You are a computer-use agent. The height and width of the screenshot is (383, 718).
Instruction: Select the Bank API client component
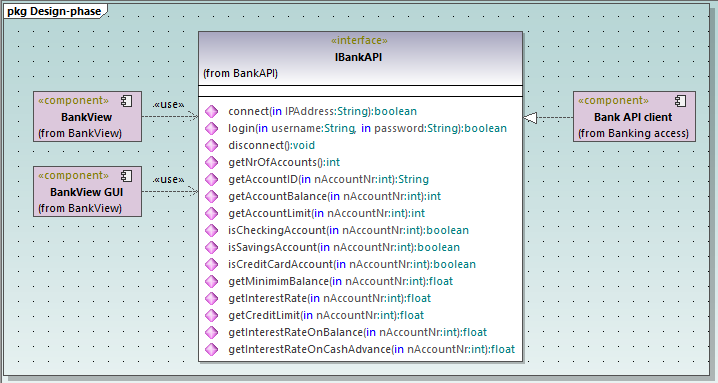click(634, 116)
